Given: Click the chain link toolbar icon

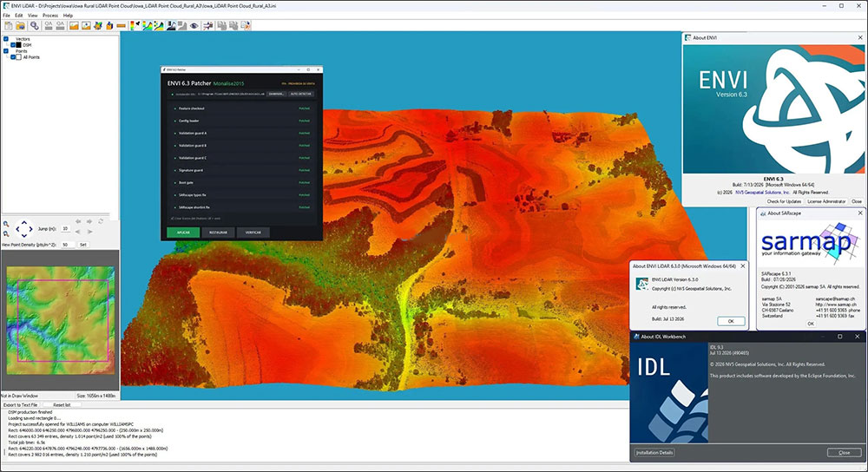Looking at the screenshot, I should click(35, 25).
